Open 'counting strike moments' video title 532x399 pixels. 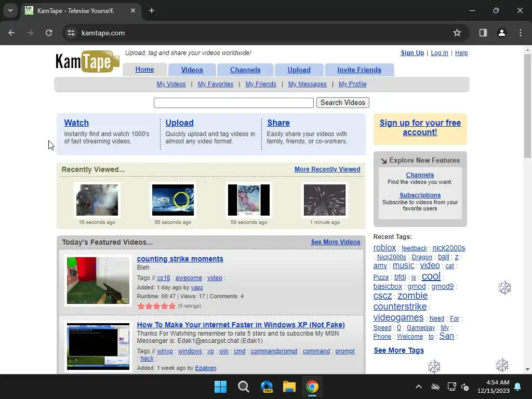click(180, 259)
